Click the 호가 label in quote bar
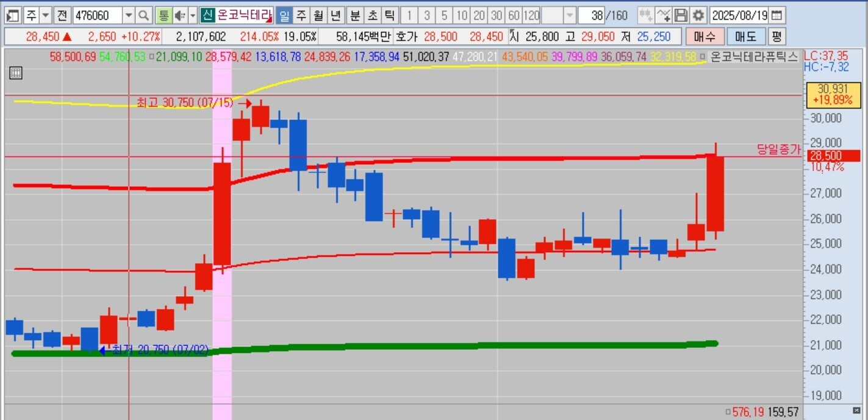Viewport: 868px width, 420px height. [x=406, y=37]
